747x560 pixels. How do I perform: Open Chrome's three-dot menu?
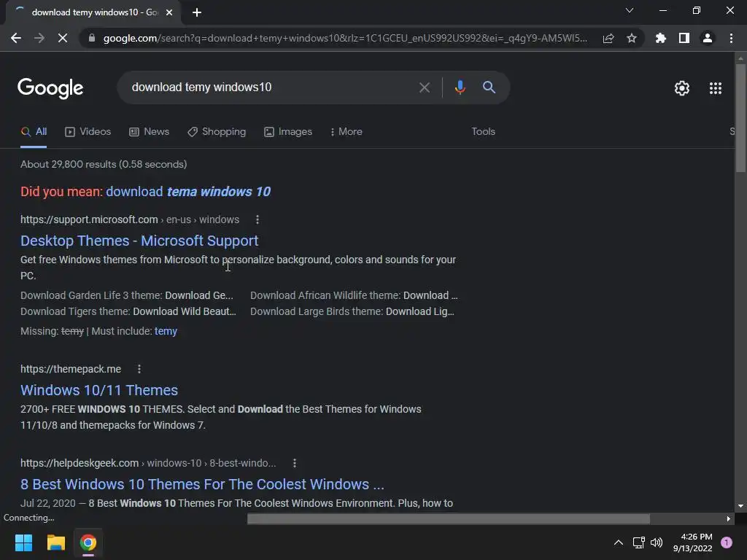point(731,38)
